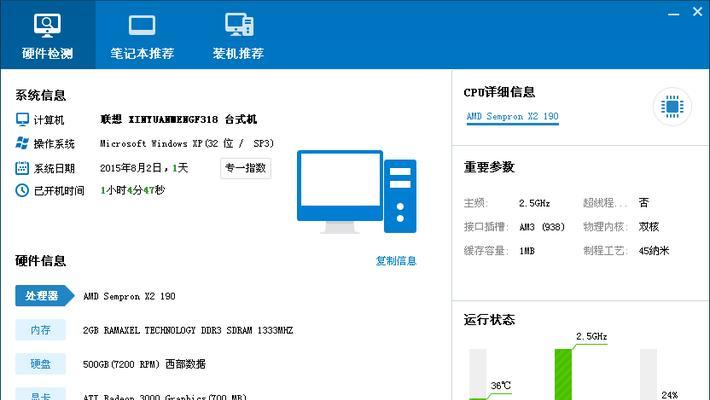Click the 45纳米 process value
Image resolution: width=710 pixels, height=400 pixels.
pos(654,251)
